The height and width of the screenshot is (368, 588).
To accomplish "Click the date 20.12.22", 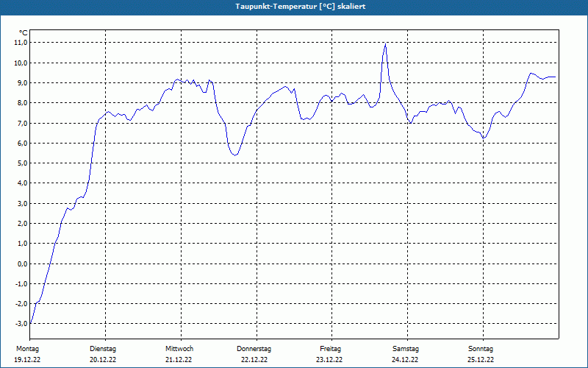I will point(103,360).
